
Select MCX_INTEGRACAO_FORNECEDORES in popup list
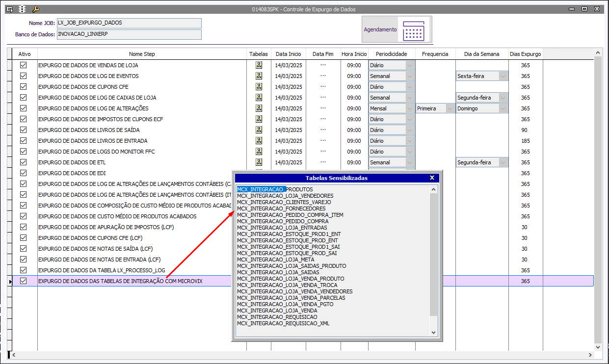[x=281, y=208]
